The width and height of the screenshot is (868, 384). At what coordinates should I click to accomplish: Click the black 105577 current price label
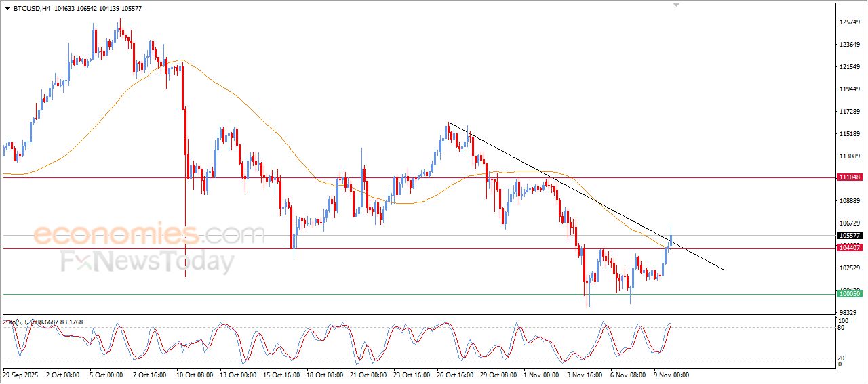coord(850,236)
